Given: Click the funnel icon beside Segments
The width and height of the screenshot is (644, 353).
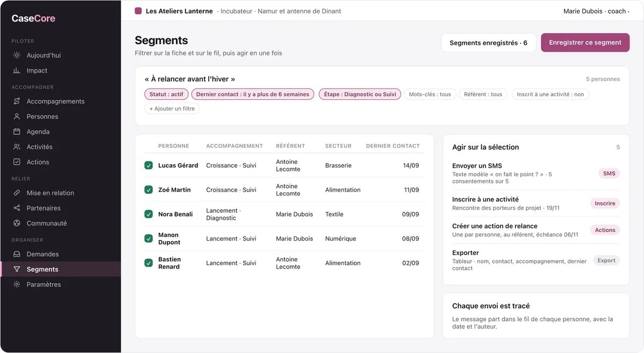Looking at the screenshot, I should pos(17,269).
